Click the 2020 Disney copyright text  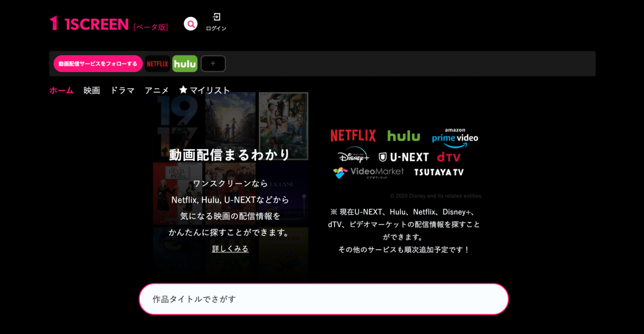(x=436, y=196)
